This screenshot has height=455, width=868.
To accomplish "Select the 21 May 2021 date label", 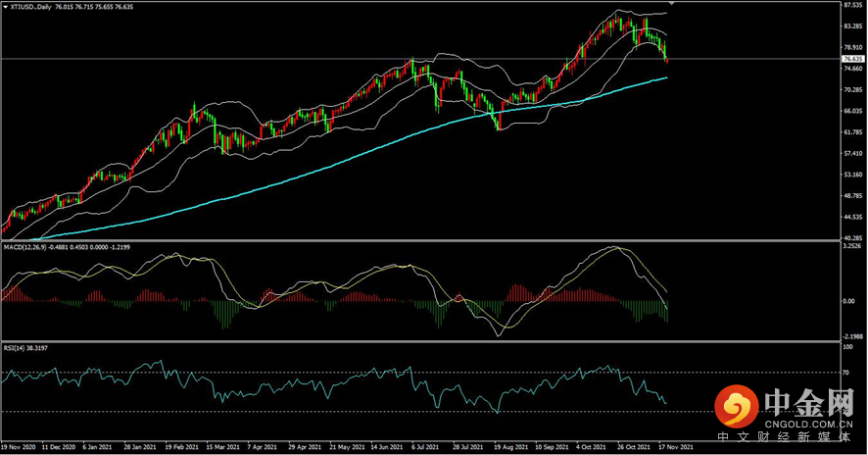I will click(347, 447).
